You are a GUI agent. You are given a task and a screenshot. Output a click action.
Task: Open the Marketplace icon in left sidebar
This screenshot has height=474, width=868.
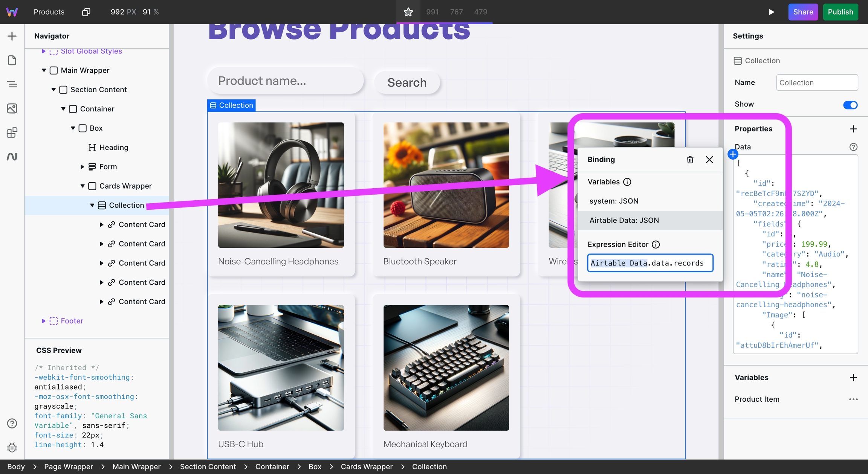(x=12, y=133)
